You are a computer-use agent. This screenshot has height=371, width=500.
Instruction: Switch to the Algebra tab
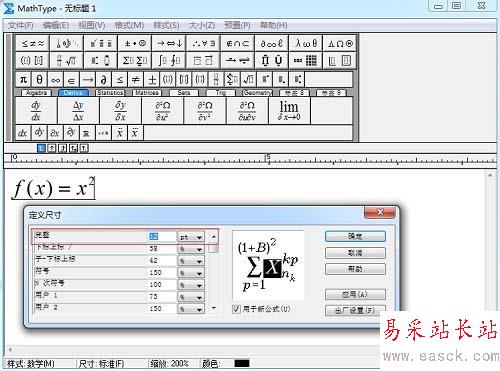click(x=36, y=93)
